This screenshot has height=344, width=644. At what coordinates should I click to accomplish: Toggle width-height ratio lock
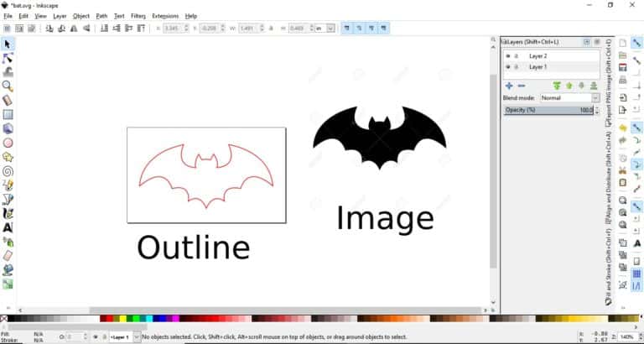(271, 29)
